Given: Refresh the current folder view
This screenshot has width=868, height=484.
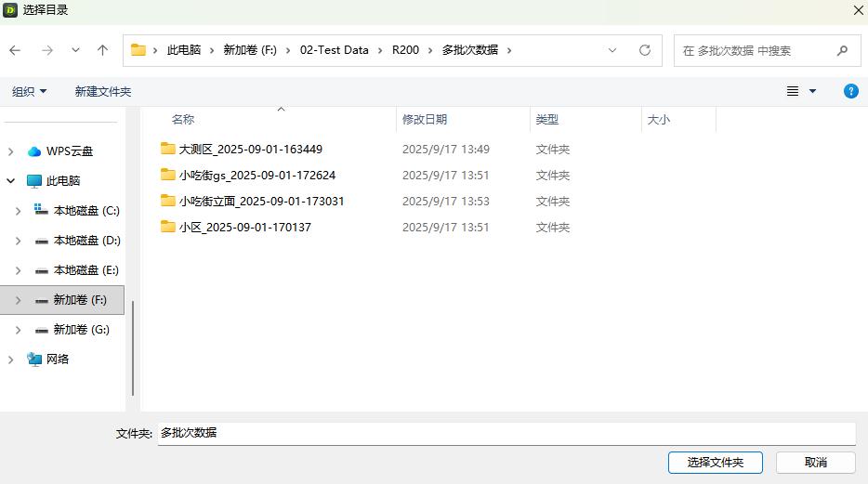Looking at the screenshot, I should pos(644,50).
